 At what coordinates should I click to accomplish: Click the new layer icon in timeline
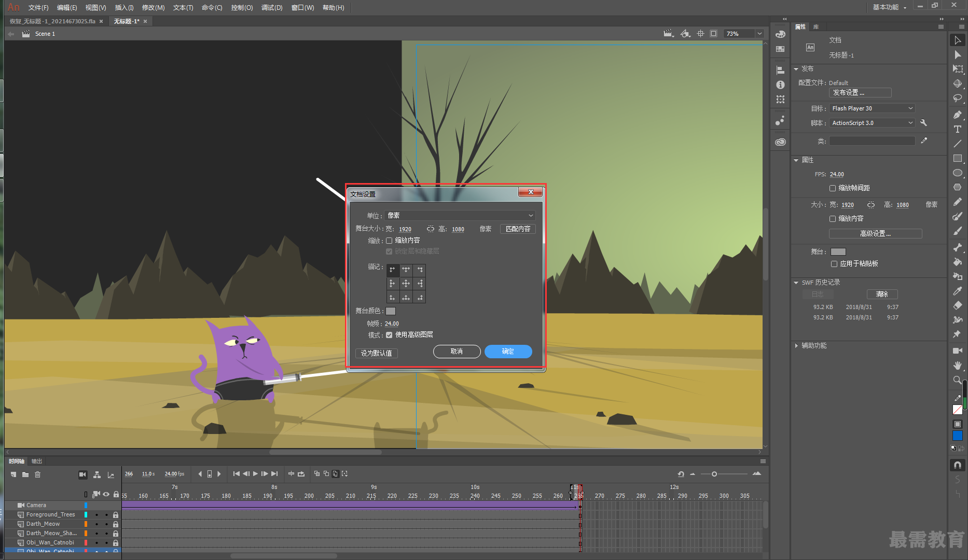[x=14, y=474]
